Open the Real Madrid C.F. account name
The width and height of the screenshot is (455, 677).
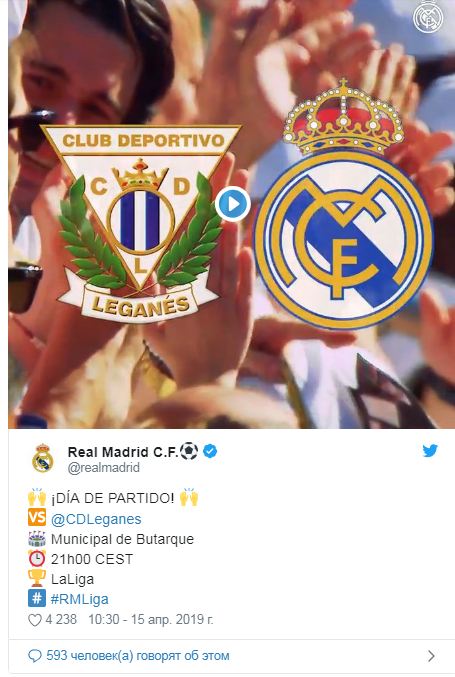(x=123, y=452)
